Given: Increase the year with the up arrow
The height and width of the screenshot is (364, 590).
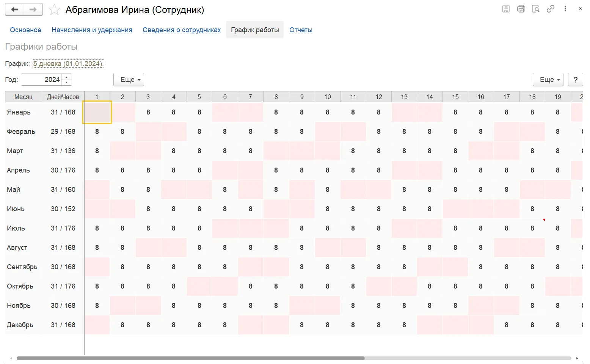Looking at the screenshot, I should pyautogui.click(x=67, y=77).
